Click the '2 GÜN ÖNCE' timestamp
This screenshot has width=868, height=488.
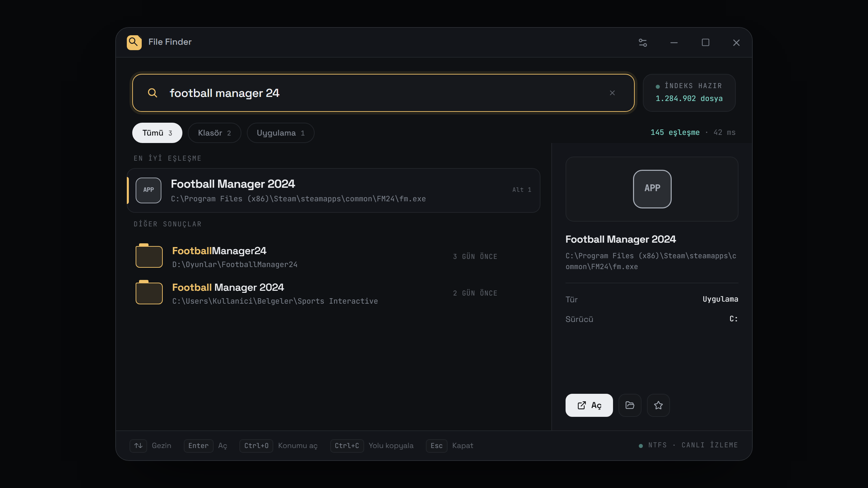[475, 293]
